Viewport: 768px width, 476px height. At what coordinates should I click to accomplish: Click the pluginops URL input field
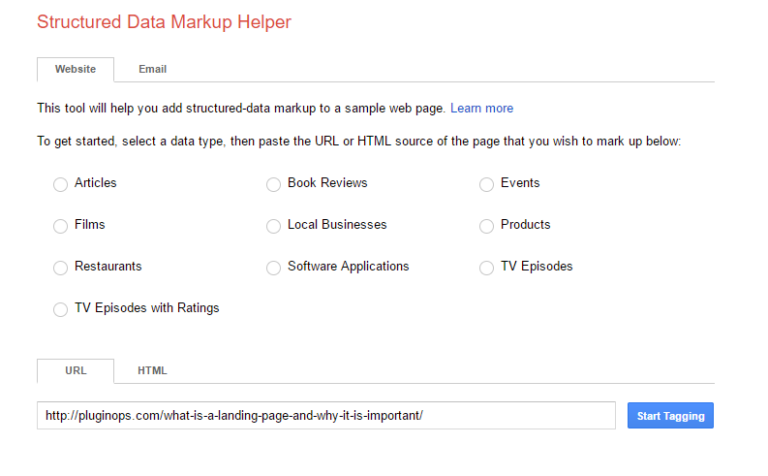tap(326, 416)
